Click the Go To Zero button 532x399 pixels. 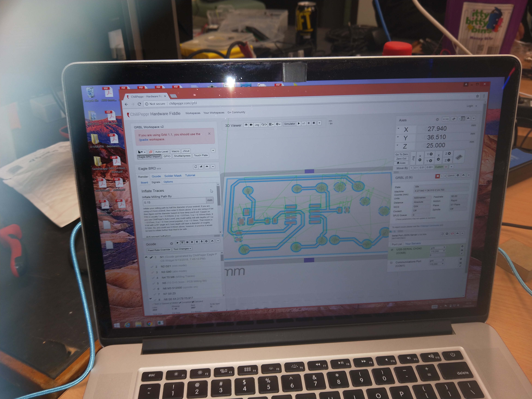(401, 154)
